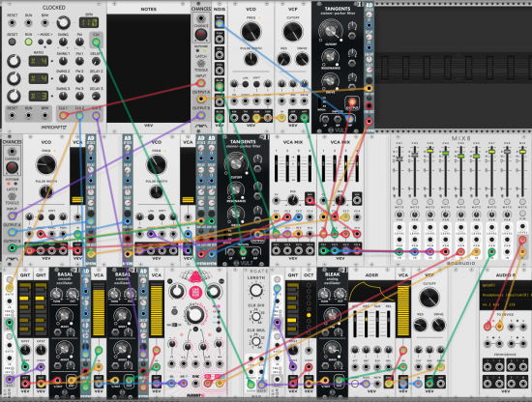Click the top Tangents filter OUTPUT jack

pyautogui.click(x=352, y=101)
